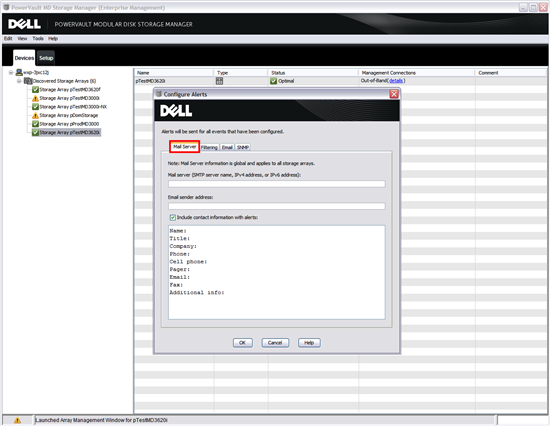Click the Configure Alerts dialog title icon
This screenshot has height=426, width=550.
point(159,94)
